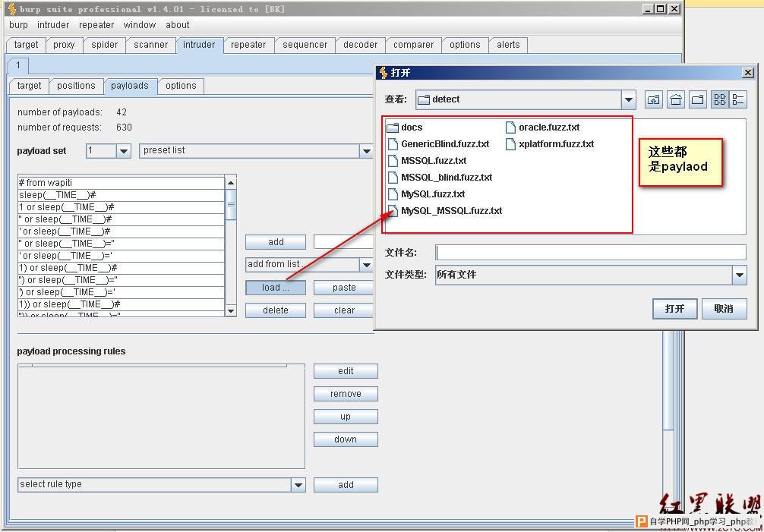The image size is (764, 532).
Task: Select MySQL.fuzz.txt file
Action: [x=427, y=194]
